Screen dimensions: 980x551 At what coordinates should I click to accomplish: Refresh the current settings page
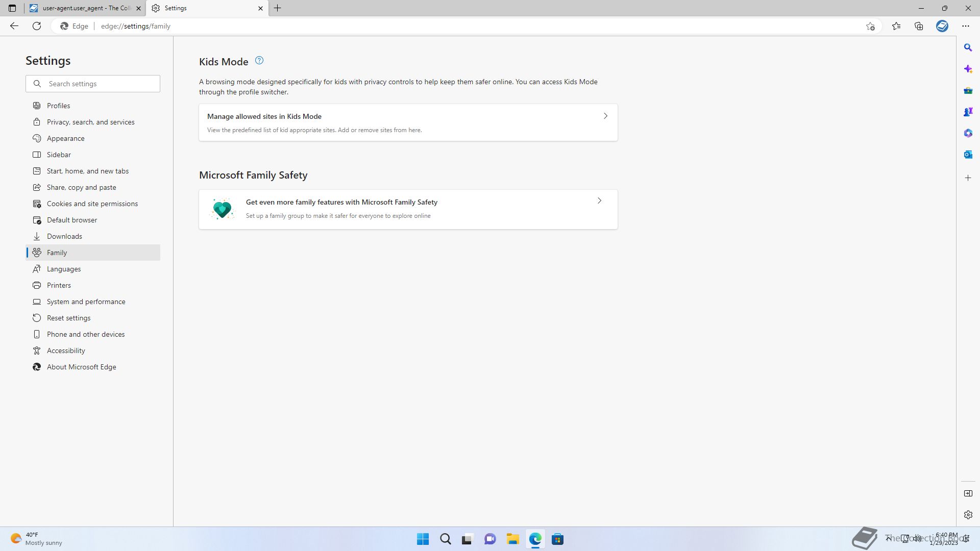37,26
